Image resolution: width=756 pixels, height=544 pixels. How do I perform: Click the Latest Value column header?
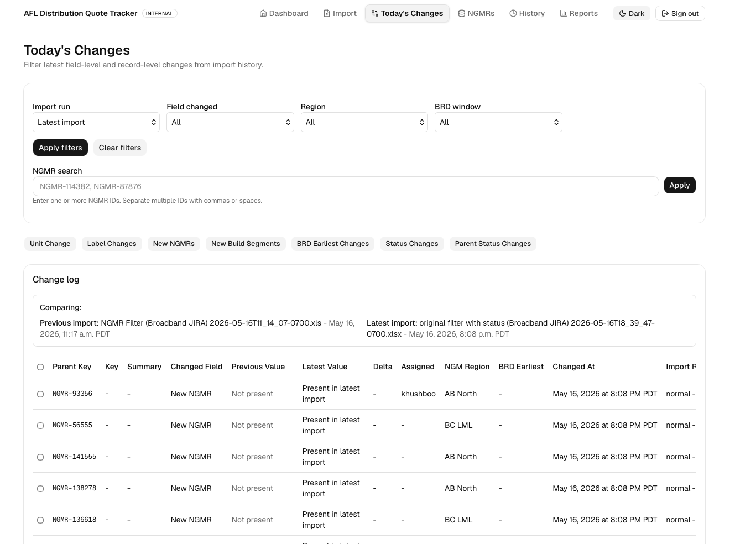point(325,367)
